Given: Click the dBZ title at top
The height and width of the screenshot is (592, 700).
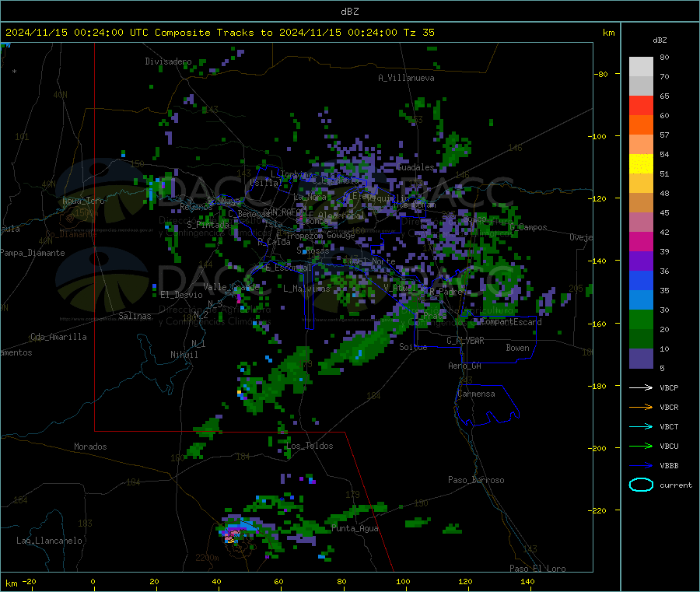Looking at the screenshot, I should [x=349, y=12].
